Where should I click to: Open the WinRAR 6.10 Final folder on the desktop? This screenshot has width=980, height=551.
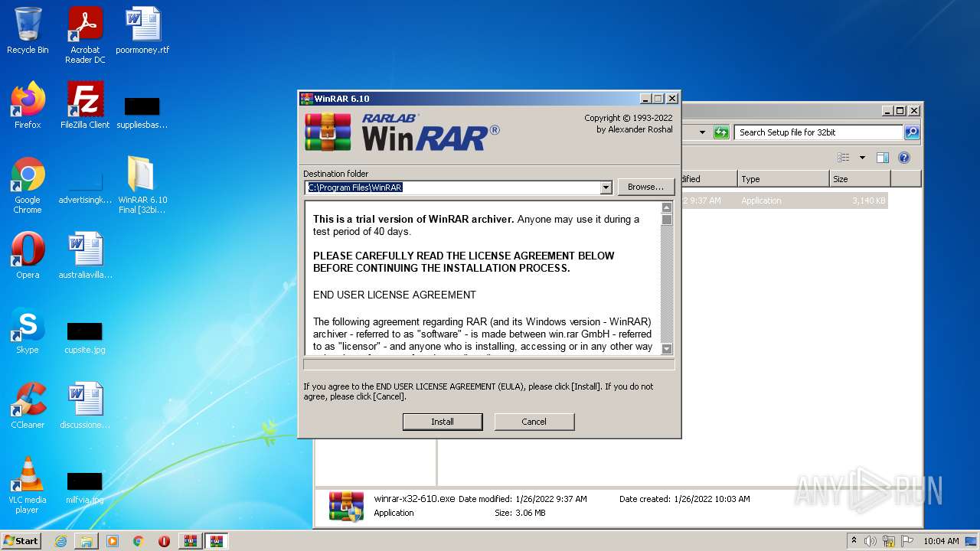click(x=142, y=185)
